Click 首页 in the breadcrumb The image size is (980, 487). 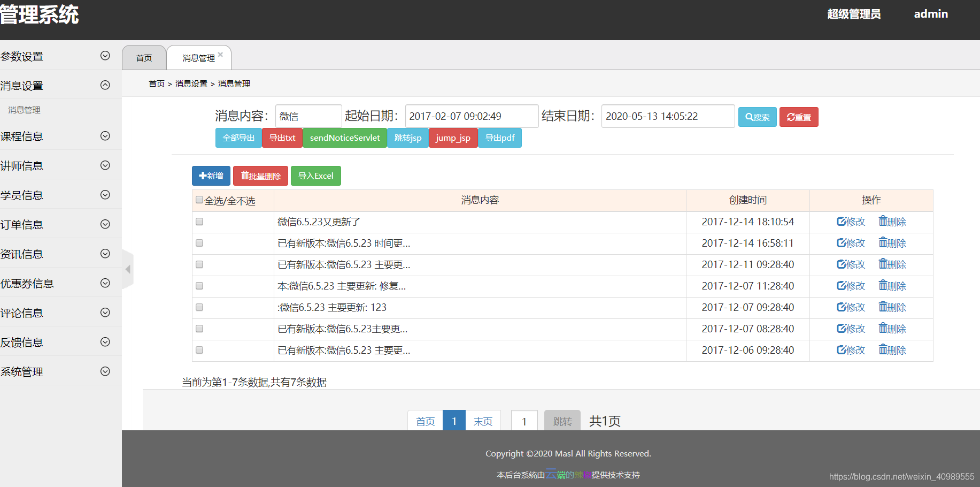point(157,84)
